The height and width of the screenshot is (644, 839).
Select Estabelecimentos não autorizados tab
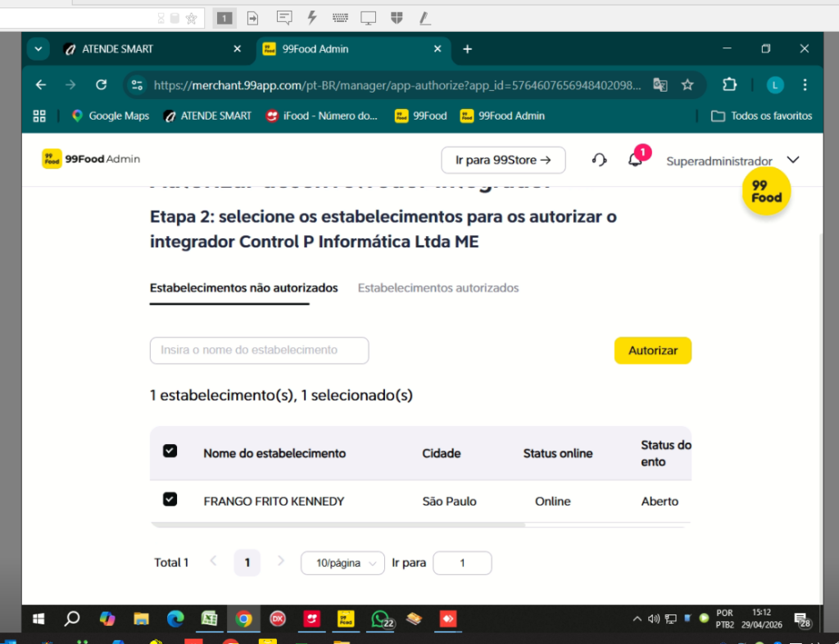(243, 288)
